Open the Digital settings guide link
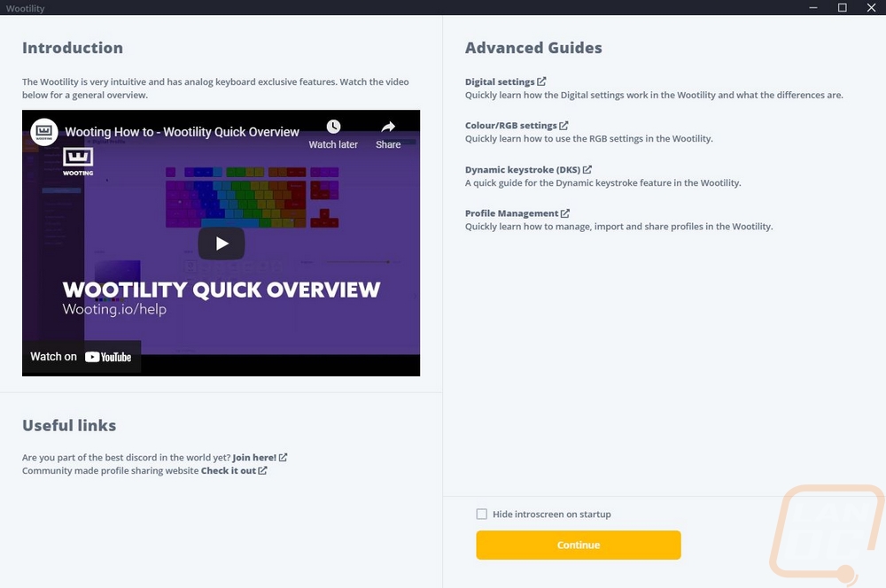The width and height of the screenshot is (886, 588). (500, 81)
